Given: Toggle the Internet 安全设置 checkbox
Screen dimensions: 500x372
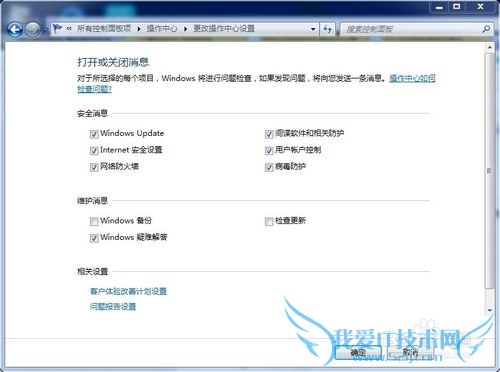Looking at the screenshot, I should (94, 151).
